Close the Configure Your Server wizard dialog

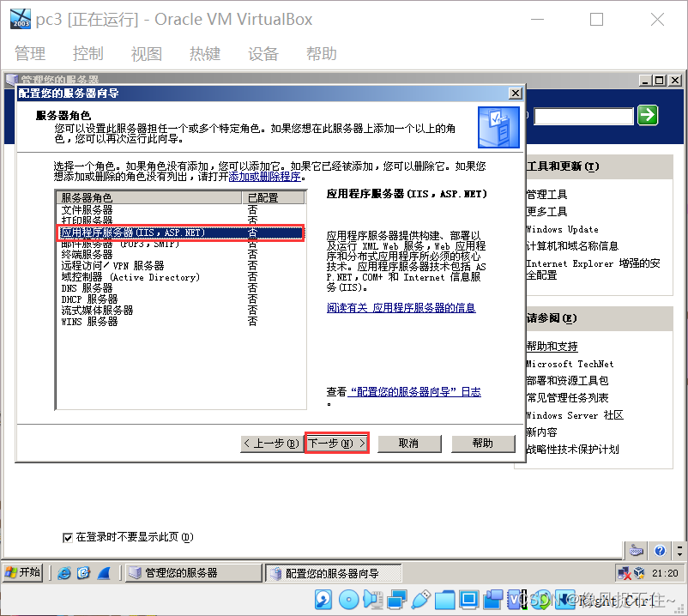pyautogui.click(x=515, y=94)
